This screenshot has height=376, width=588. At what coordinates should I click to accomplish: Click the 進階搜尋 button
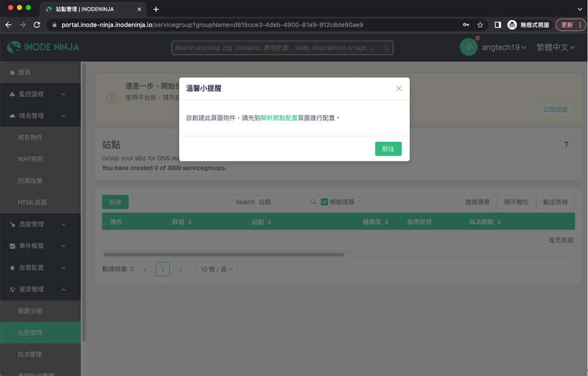pos(477,202)
